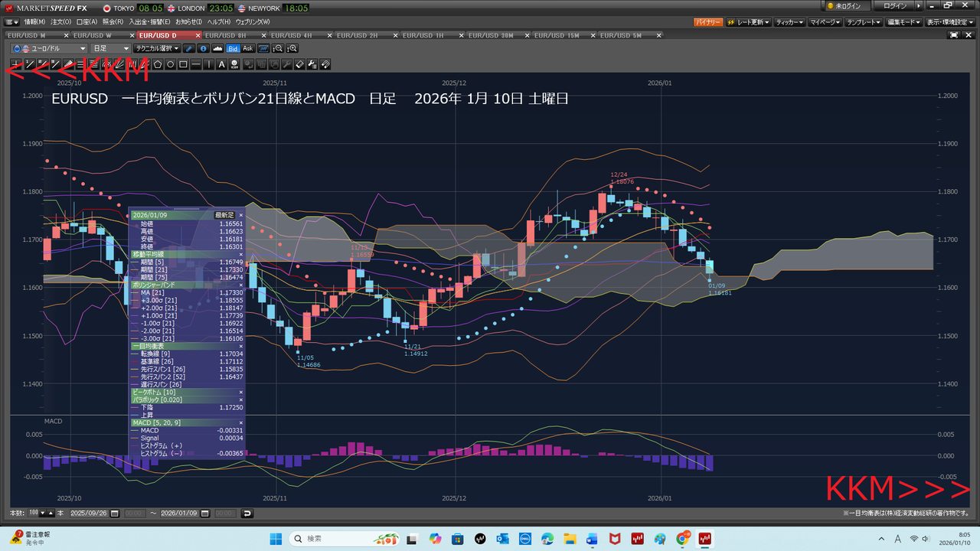Open the 注文(O) menu
Image resolution: width=980 pixels, height=551 pixels.
coord(60,21)
